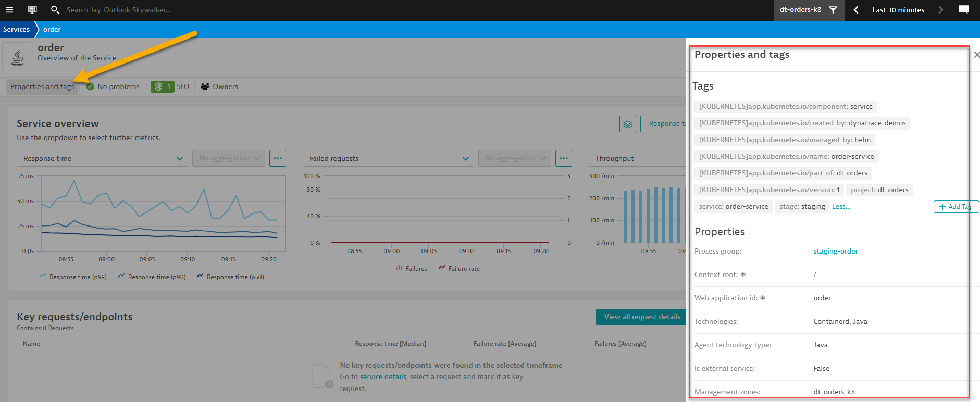Open the staging-order process group link
Image resolution: width=980 pixels, height=402 pixels.
coord(835,252)
